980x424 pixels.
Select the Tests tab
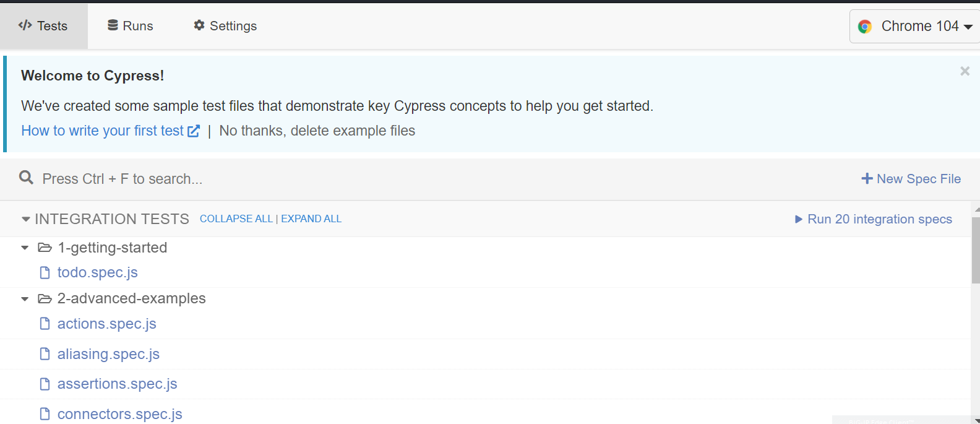coord(43,26)
